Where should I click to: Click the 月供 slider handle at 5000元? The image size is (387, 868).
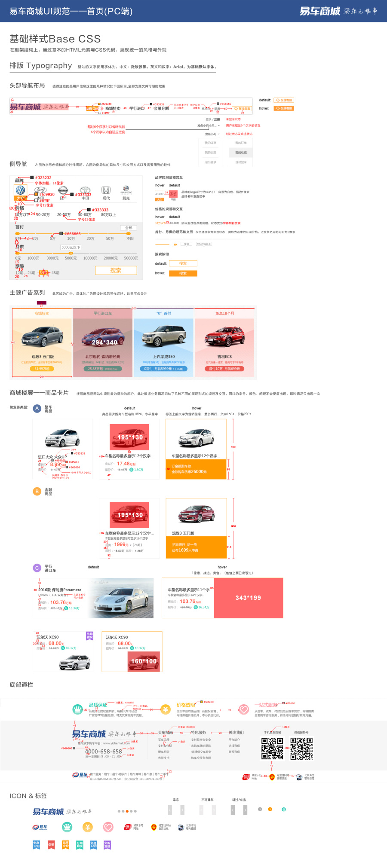point(71,254)
